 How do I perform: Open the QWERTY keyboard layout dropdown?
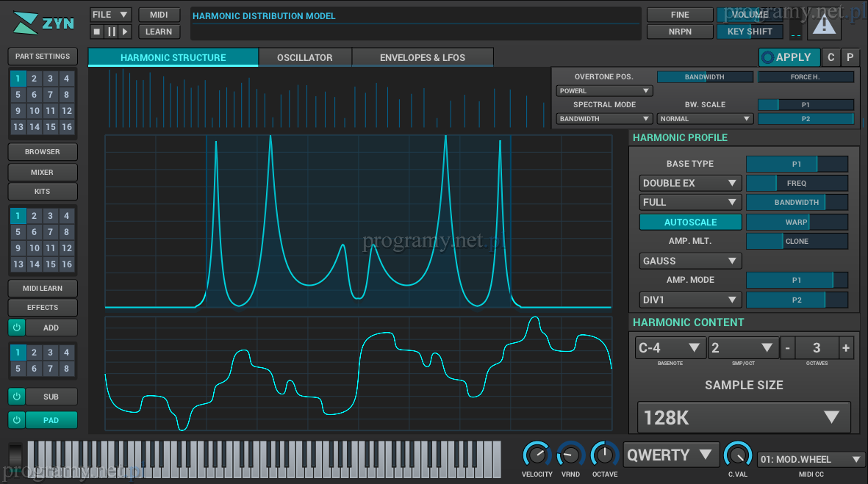point(671,455)
